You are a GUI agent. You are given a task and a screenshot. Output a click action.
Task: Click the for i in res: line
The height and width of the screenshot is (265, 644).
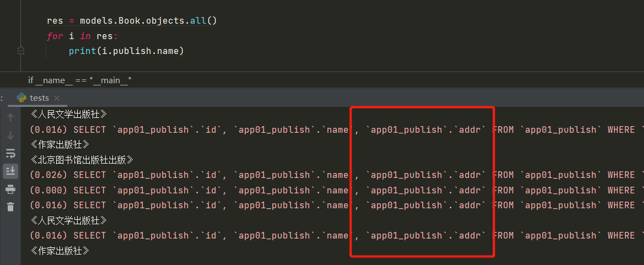[x=82, y=36]
